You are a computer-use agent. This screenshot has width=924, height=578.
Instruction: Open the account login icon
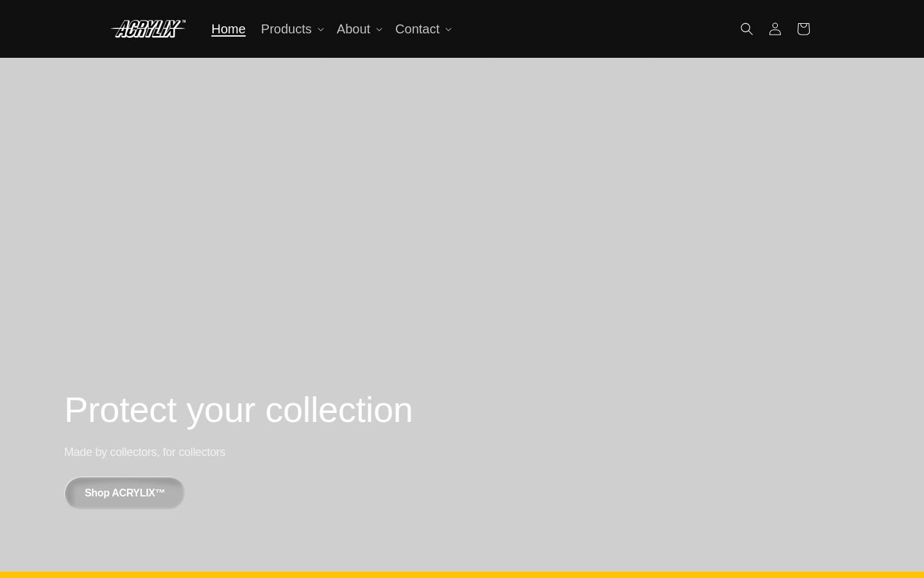(x=774, y=29)
